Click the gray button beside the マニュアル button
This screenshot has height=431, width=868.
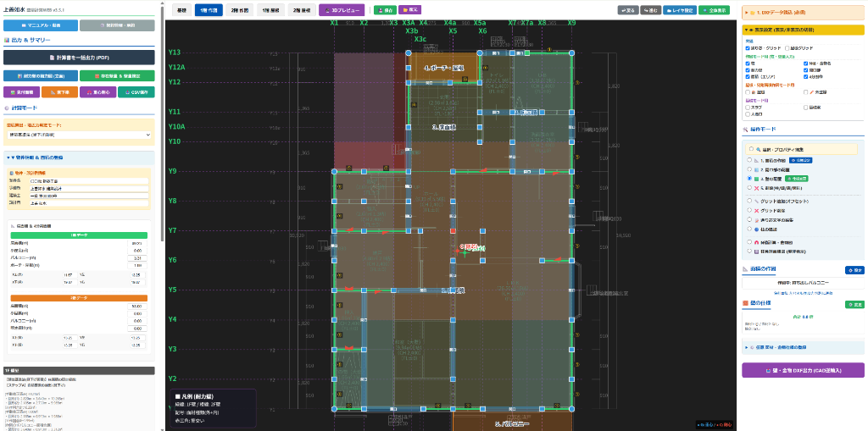coord(117,25)
